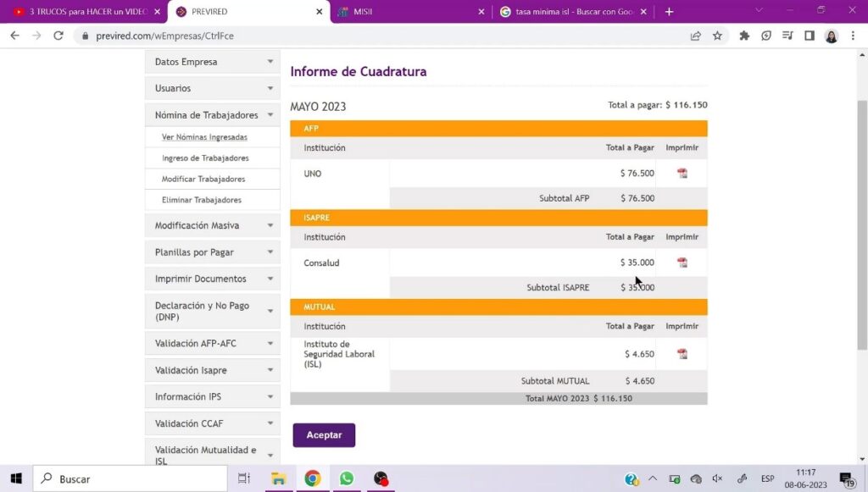Expand the Usuarios menu
This screenshot has width=868, height=492.
213,88
